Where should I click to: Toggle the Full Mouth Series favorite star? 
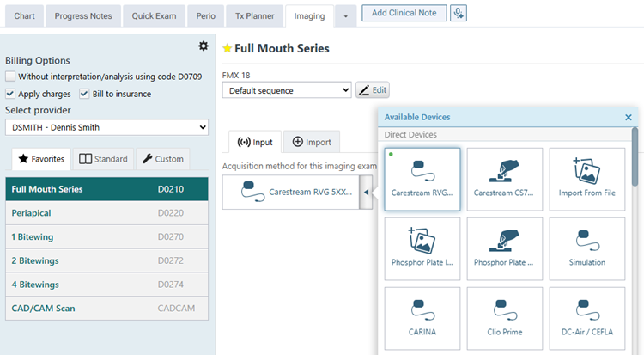point(228,49)
